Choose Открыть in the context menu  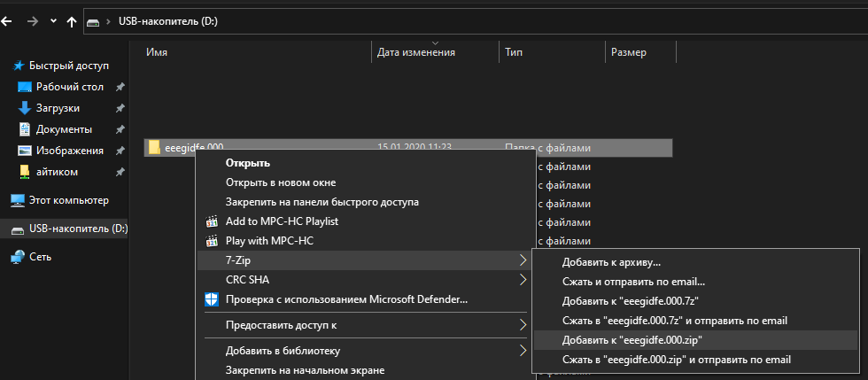point(247,163)
